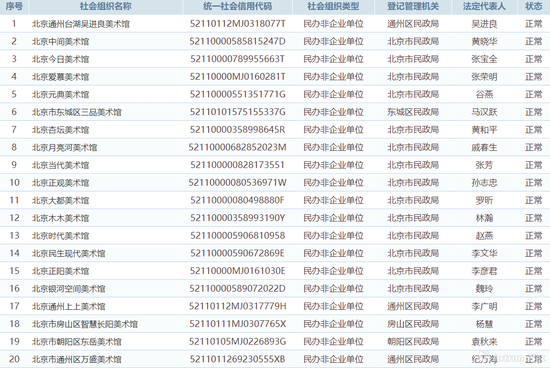Viewport: 550px width, 368px height.
Task: Select 北京当代美术馆 row name
Action: (x=61, y=165)
